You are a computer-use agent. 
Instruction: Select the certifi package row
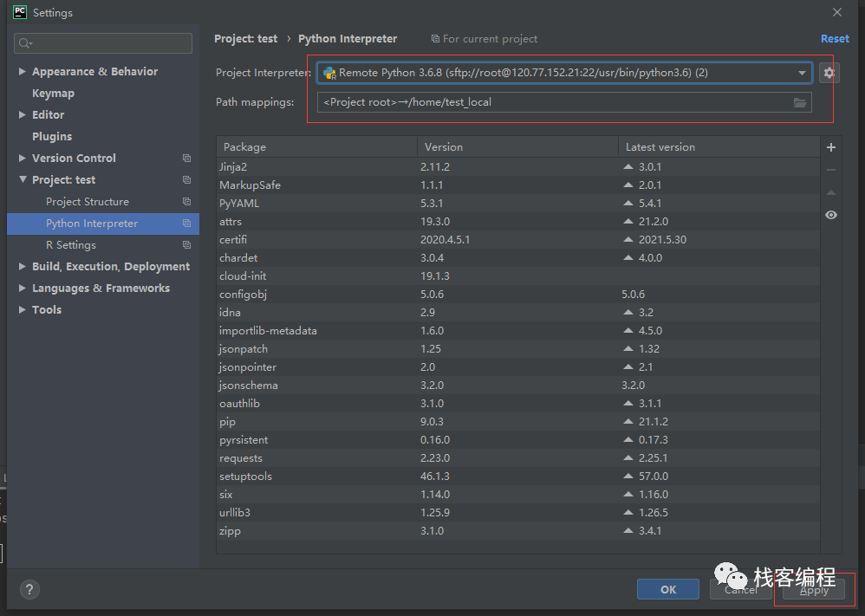pyautogui.click(x=518, y=239)
